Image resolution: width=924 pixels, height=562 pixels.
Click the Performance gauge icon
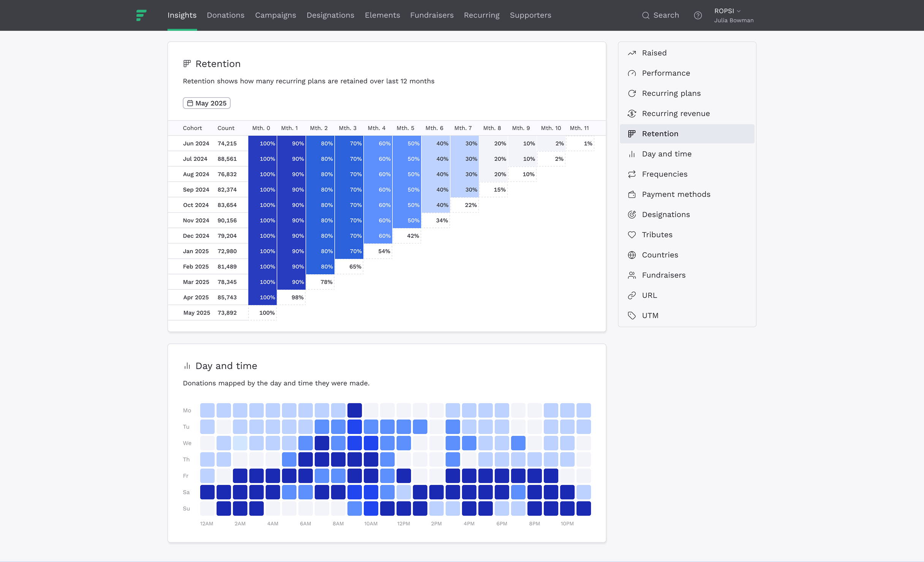(632, 73)
